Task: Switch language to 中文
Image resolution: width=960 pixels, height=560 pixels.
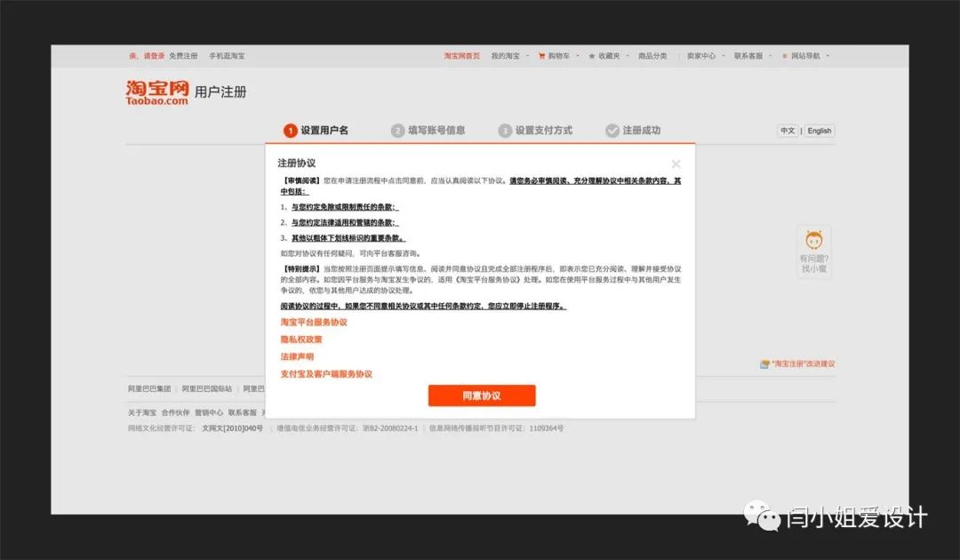Action: (x=788, y=131)
